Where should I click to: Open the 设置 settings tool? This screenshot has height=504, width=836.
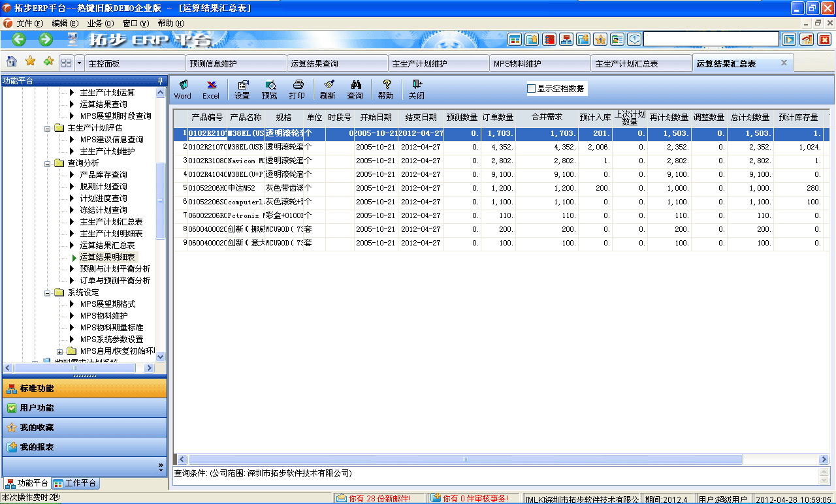click(242, 89)
